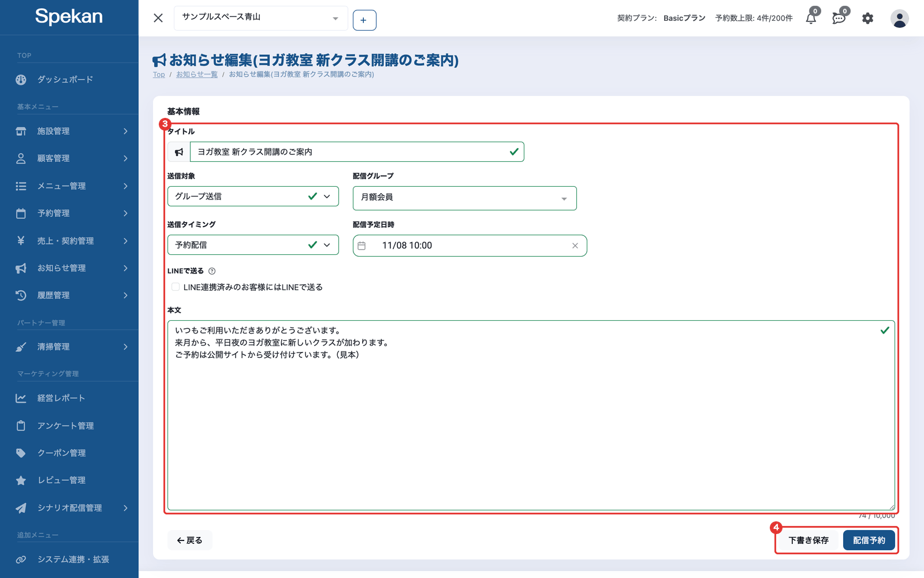Close the sidebar with the X icon

coord(158,18)
